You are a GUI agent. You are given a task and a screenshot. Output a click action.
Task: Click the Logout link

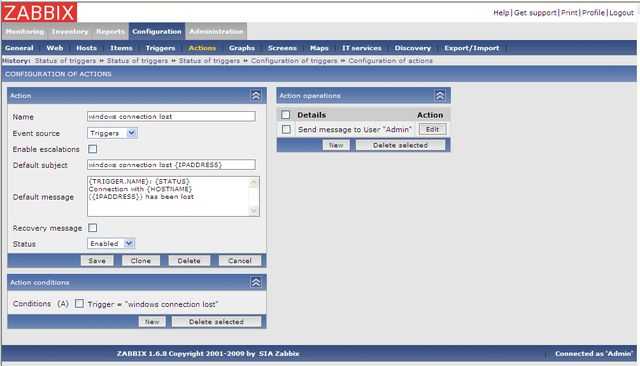tap(621, 13)
